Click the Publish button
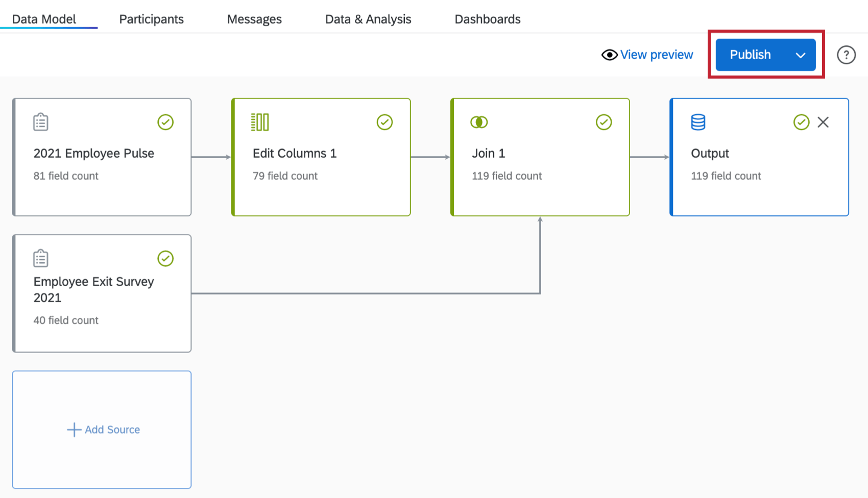Screen dimensions: 868x498 pyautogui.click(x=750, y=55)
